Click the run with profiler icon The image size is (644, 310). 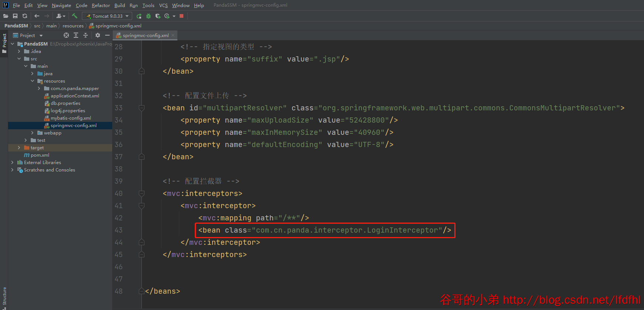[x=167, y=16]
